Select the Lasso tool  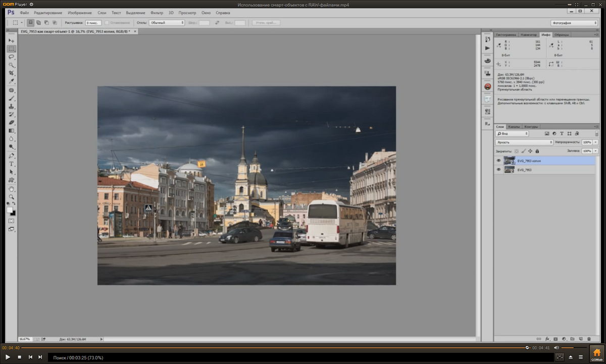click(11, 57)
